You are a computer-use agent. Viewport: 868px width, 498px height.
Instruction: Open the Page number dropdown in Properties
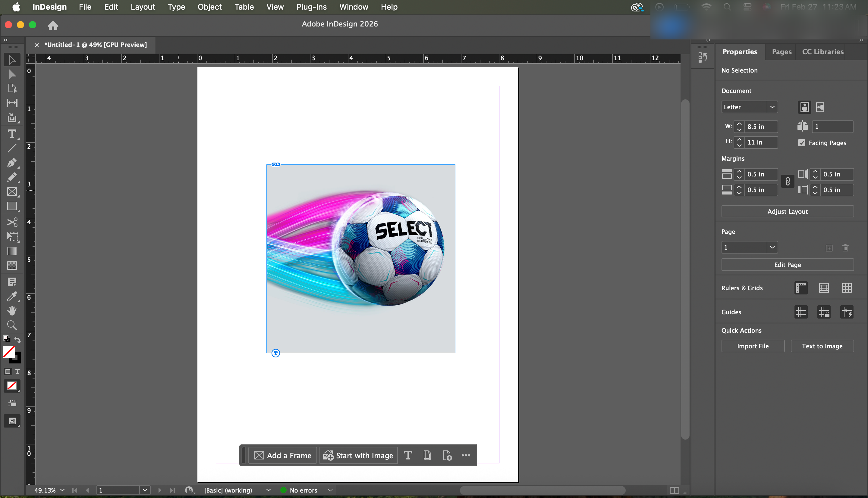[x=772, y=247]
